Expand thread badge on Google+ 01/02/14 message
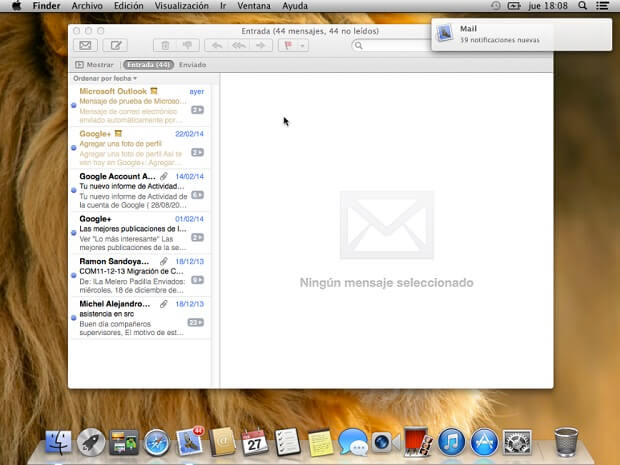Viewport: 620px width, 465px height. point(197,237)
